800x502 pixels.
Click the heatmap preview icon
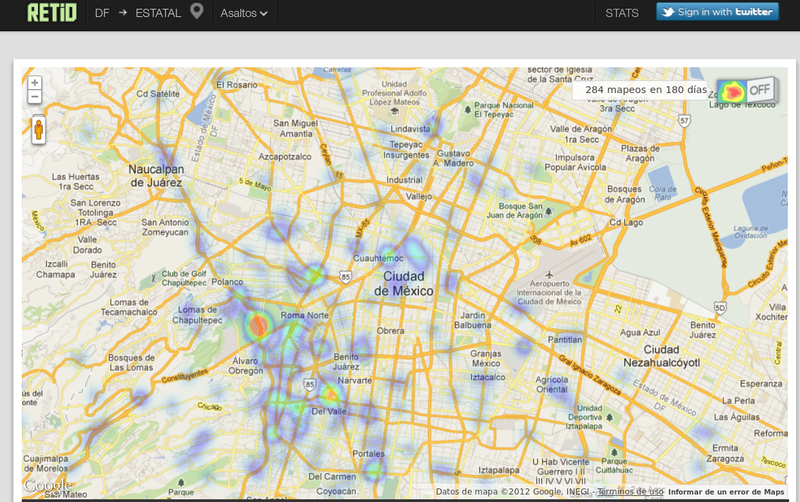[x=732, y=91]
